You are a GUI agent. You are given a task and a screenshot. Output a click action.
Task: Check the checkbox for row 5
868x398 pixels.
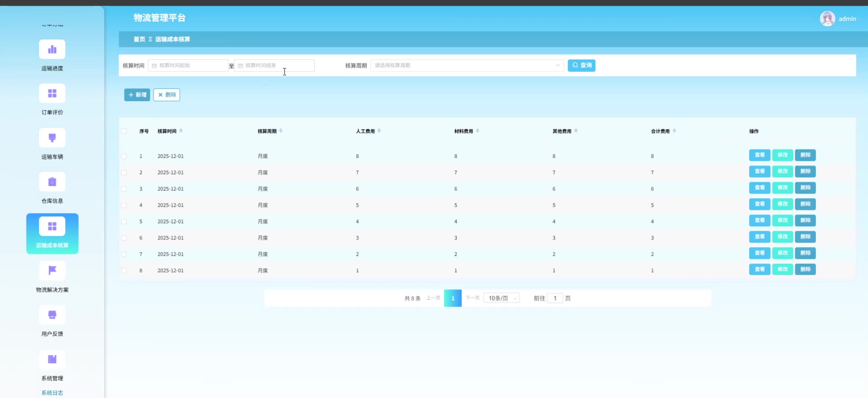(124, 222)
